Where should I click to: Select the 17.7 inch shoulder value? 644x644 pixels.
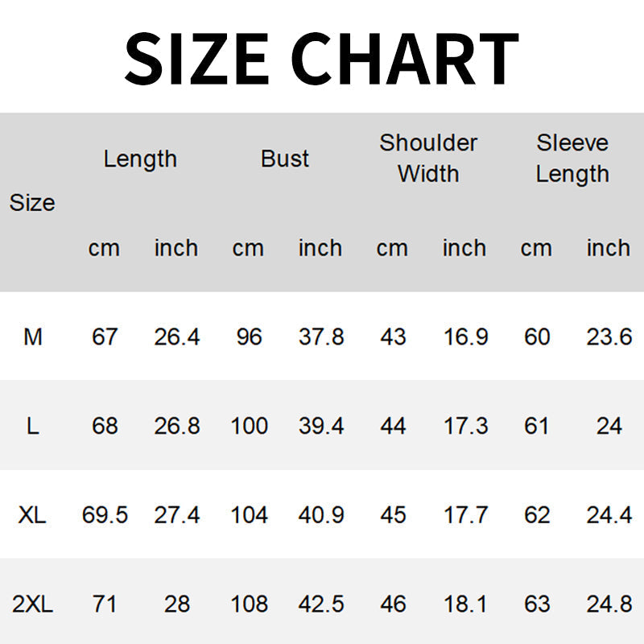(x=465, y=514)
